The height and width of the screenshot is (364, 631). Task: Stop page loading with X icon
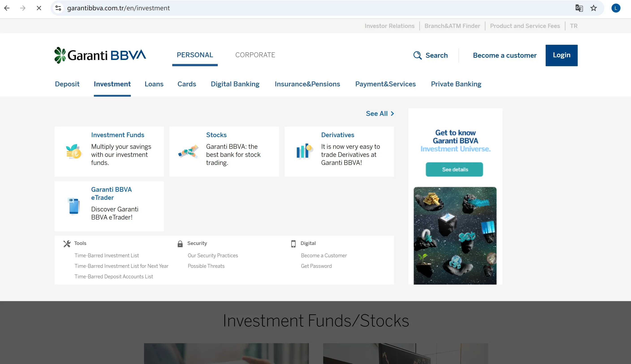(x=39, y=8)
